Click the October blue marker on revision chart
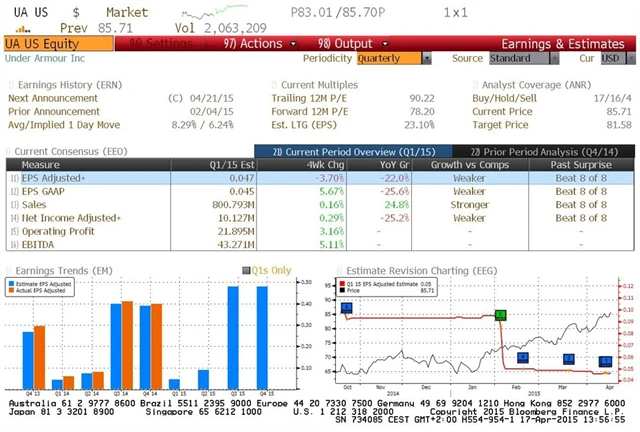The height and width of the screenshot is (432, 640). pyautogui.click(x=346, y=308)
